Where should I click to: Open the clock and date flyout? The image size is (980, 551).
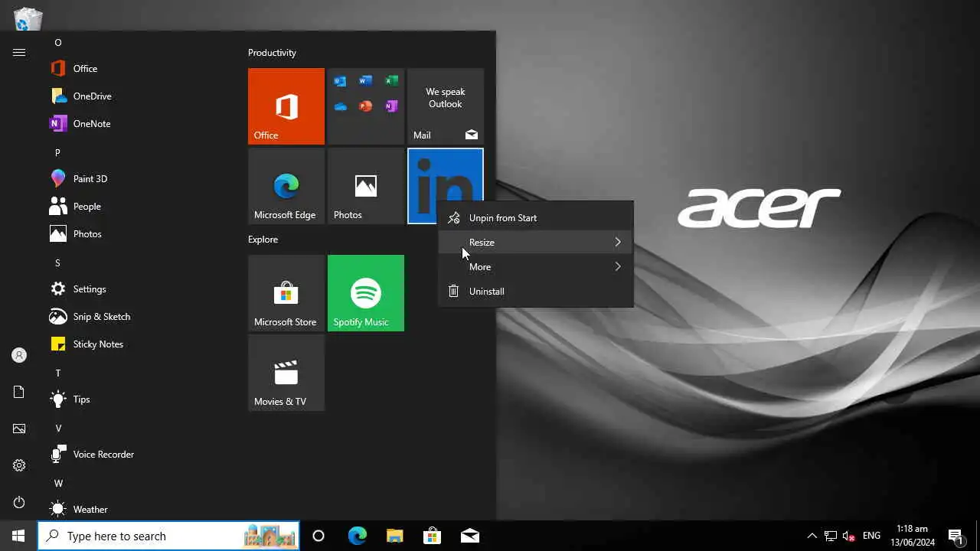tap(913, 536)
